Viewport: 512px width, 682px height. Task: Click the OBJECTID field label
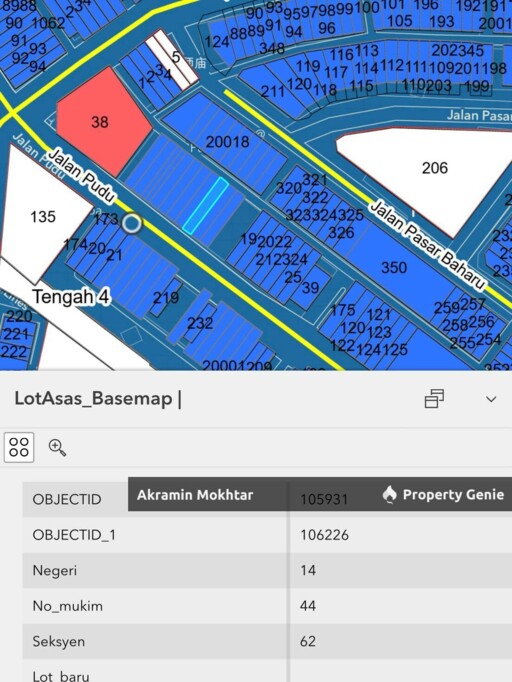click(67, 499)
